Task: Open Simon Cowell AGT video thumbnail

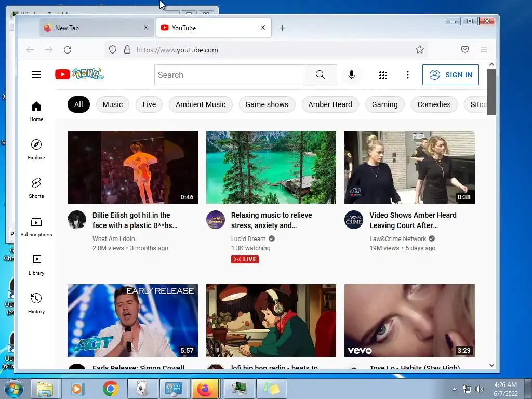Action: [x=132, y=321]
